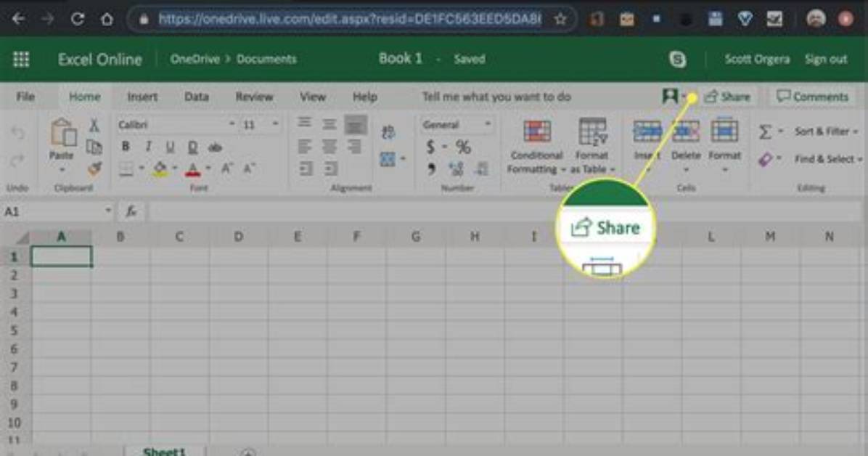Cut selection with the scissors icon
868x456 pixels.
(94, 125)
